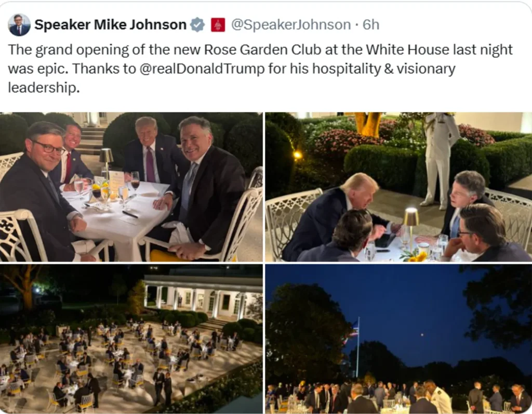532x414 pixels.
Task: Open Speaker Mike Johnson's profile avatar
Action: click(x=19, y=25)
